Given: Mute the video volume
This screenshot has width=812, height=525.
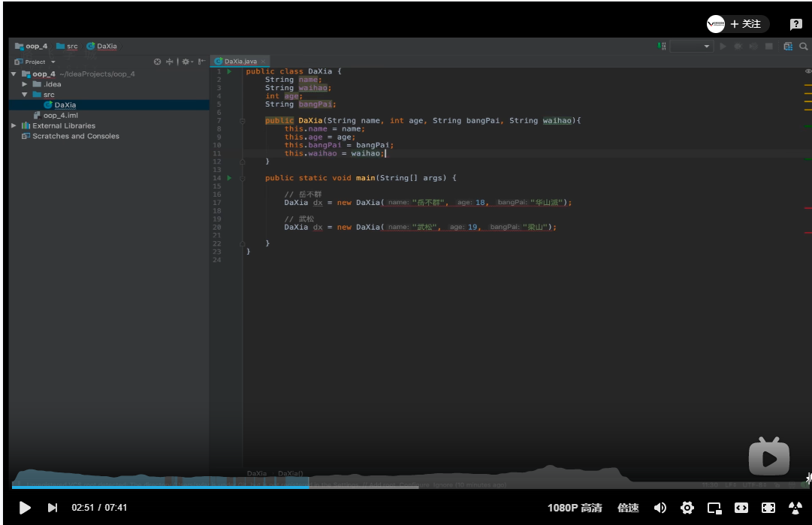Looking at the screenshot, I should pyautogui.click(x=660, y=508).
